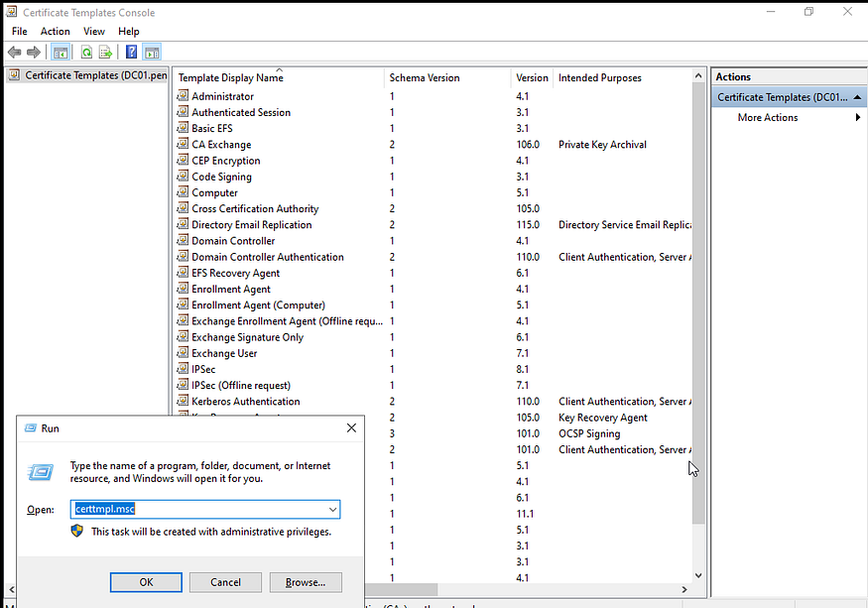Viewport: 868px width, 608px height.
Task: Click the horizontal scrollbar right arrow
Action: pos(684,590)
